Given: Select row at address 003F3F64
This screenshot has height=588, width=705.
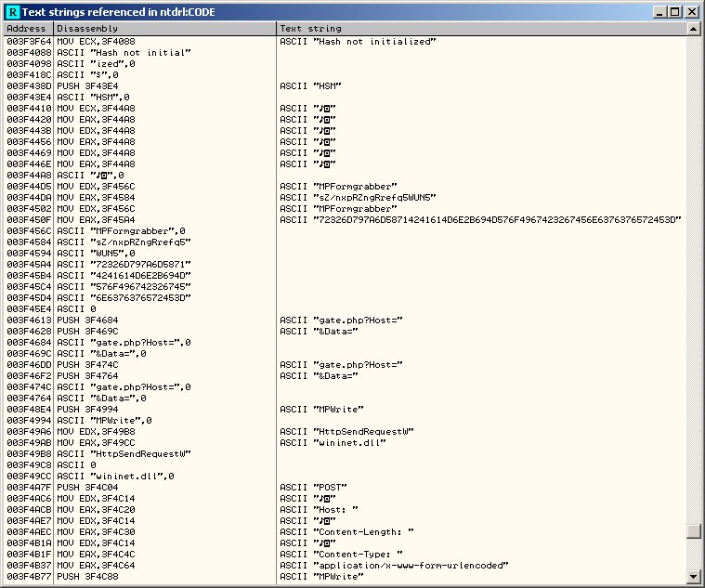Looking at the screenshot, I should coord(346,42).
